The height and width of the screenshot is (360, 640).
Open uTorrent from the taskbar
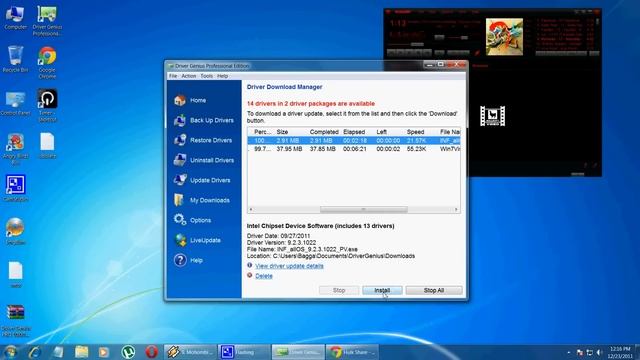(128, 352)
